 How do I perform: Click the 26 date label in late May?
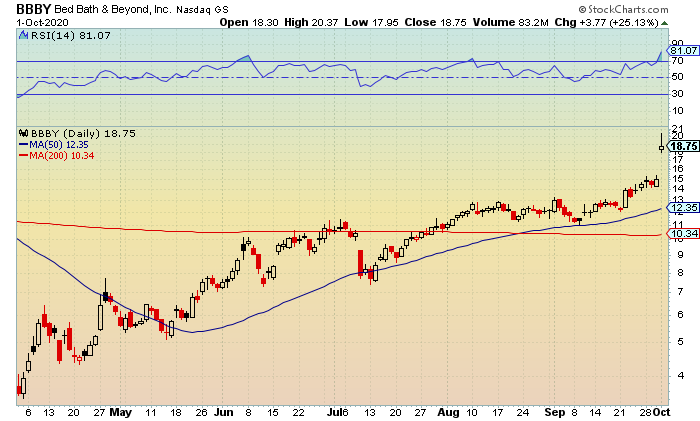pyautogui.click(x=201, y=412)
